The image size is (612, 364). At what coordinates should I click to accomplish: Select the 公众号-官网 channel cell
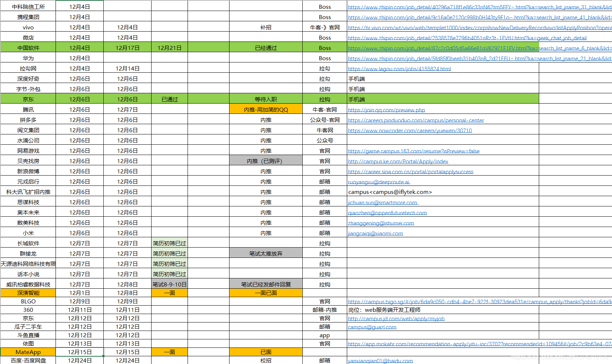click(325, 120)
